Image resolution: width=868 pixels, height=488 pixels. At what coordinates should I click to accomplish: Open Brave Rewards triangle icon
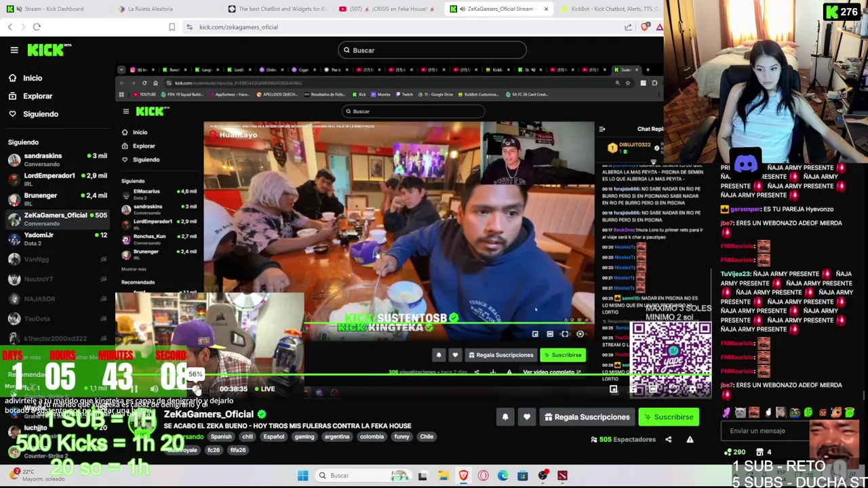coord(659,27)
